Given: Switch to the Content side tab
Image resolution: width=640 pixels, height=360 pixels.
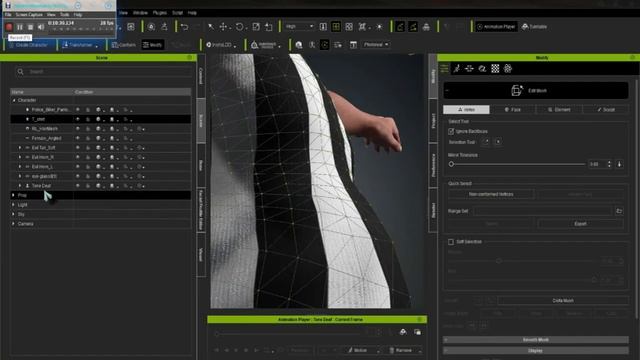Looking at the screenshot, I should [x=201, y=76].
